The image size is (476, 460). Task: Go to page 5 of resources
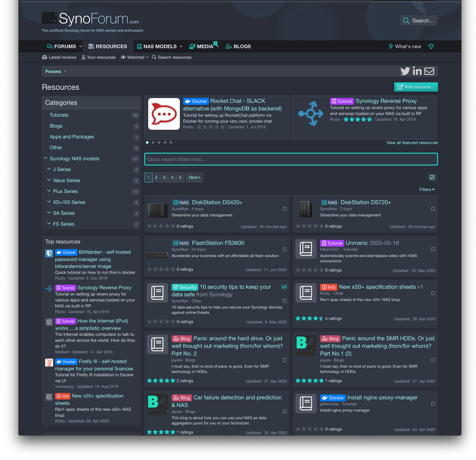(180, 177)
